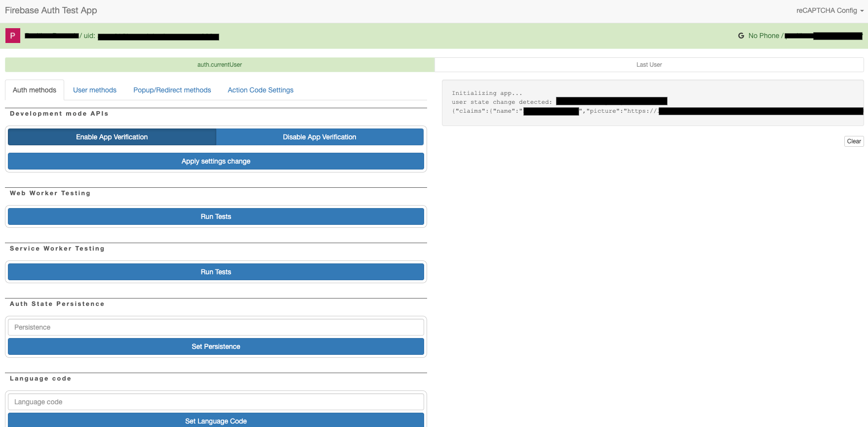The image size is (868, 427).
Task: Switch to the Last User tab
Action: [649, 65]
